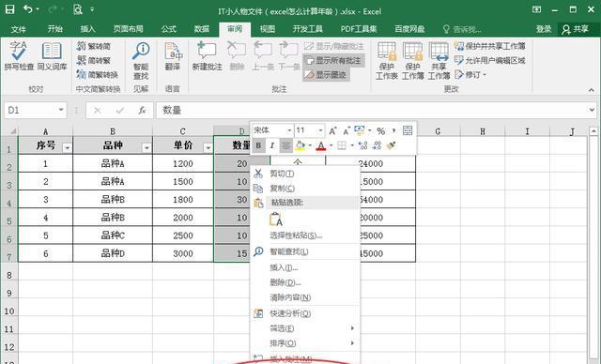Choose 选择性粘贴 paste special in context menu
Image resolution: width=601 pixels, height=364 pixels.
(305, 235)
